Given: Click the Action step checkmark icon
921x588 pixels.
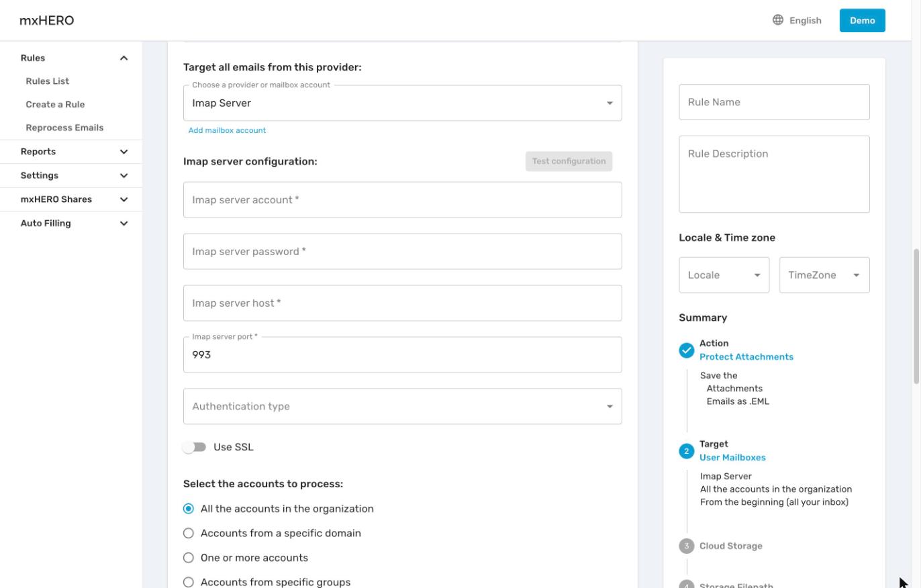Looking at the screenshot, I should pyautogui.click(x=686, y=350).
